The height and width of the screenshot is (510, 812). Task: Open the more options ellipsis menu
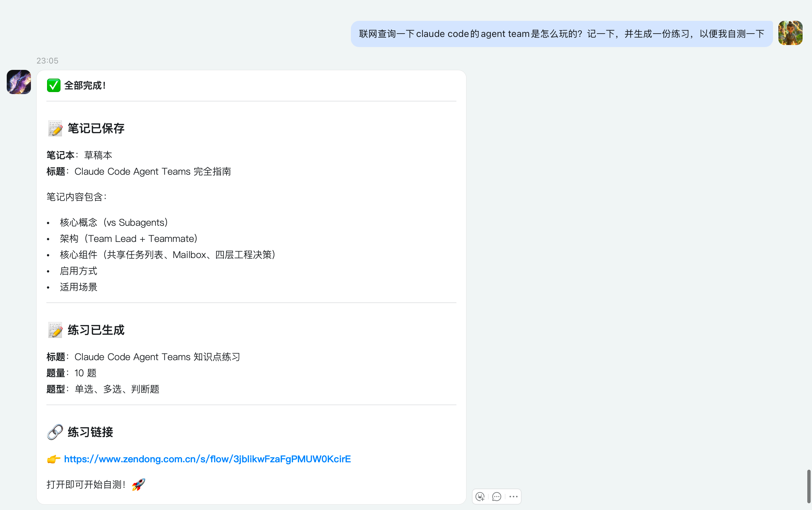point(513,497)
